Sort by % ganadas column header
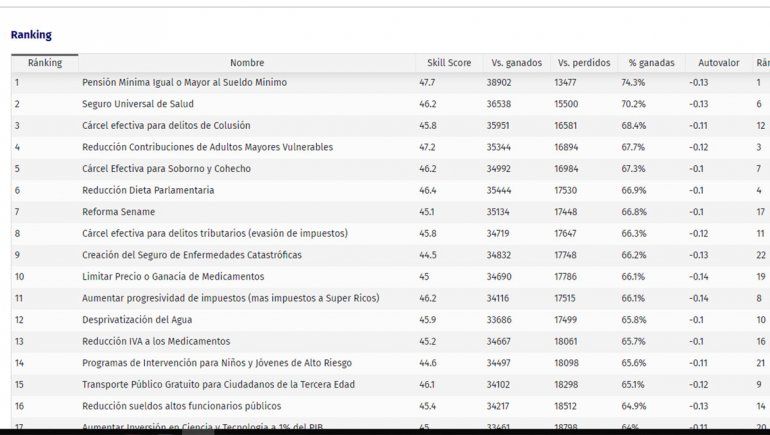 click(651, 63)
